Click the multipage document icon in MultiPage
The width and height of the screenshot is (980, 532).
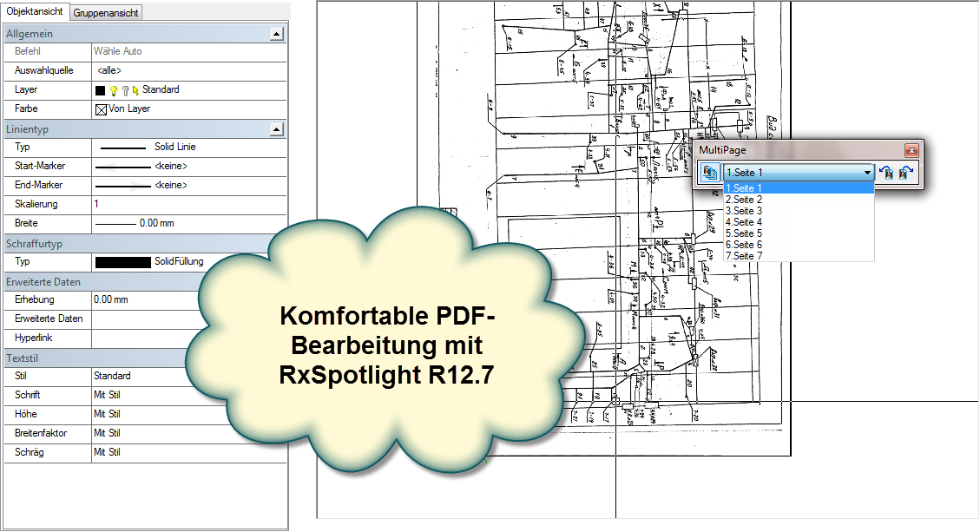pos(709,173)
